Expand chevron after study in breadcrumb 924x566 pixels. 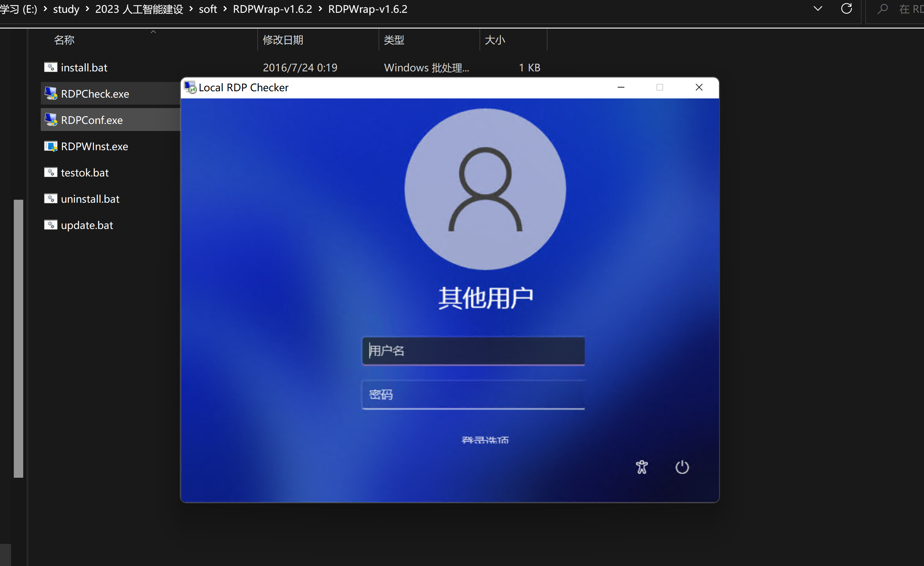click(88, 9)
